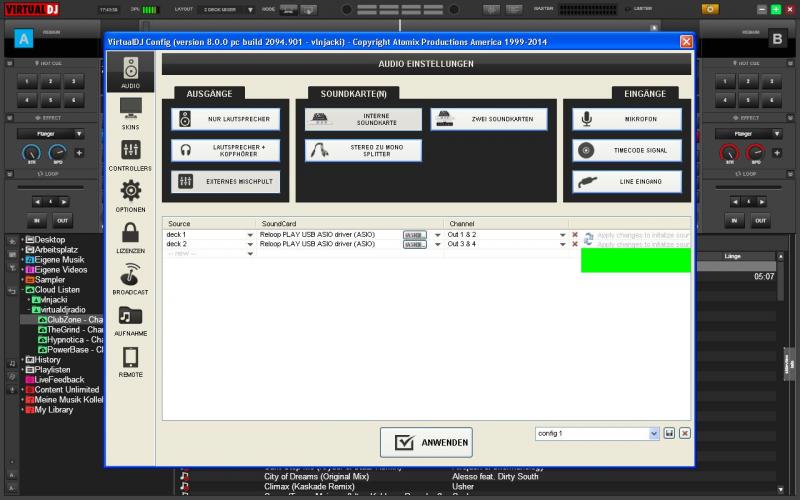Open the Out 3 & 4 channel dropdown
800x500 pixels.
(562, 244)
